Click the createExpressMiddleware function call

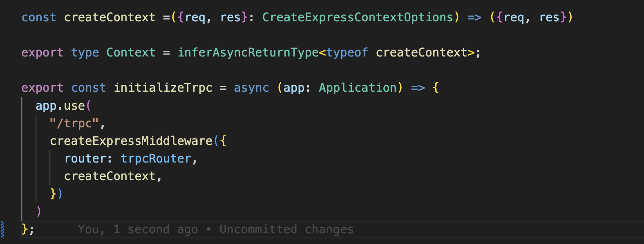[x=131, y=141]
